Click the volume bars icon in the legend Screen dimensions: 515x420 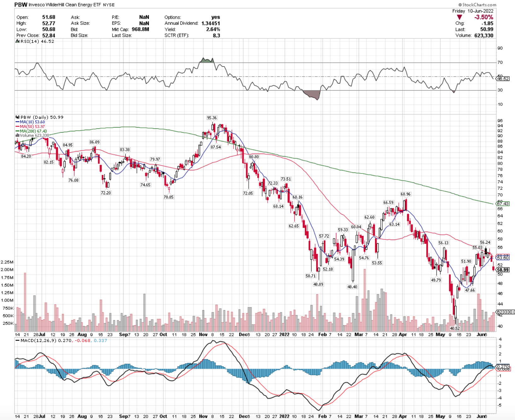click(18, 135)
